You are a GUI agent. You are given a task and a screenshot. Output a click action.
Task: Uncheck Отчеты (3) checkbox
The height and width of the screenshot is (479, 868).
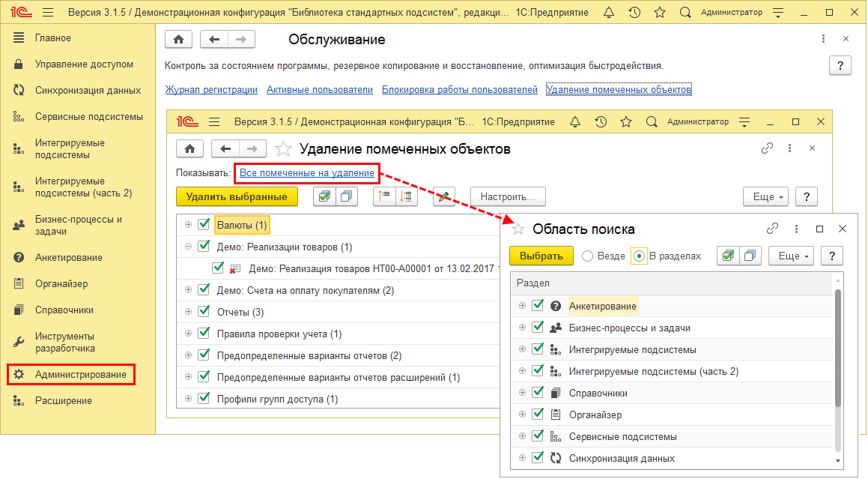pos(204,312)
